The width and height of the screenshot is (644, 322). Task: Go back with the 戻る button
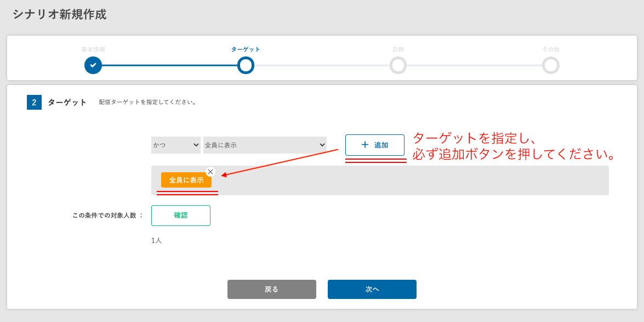(x=271, y=290)
